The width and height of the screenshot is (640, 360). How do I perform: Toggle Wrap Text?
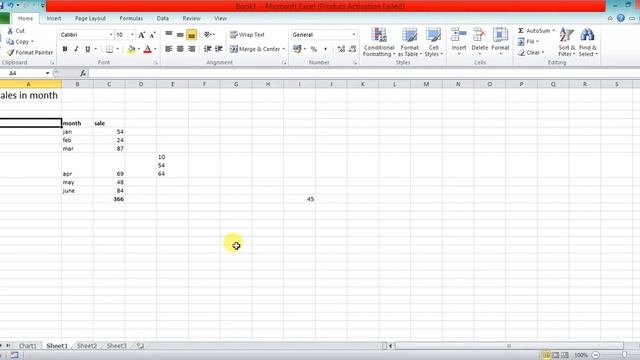point(247,35)
